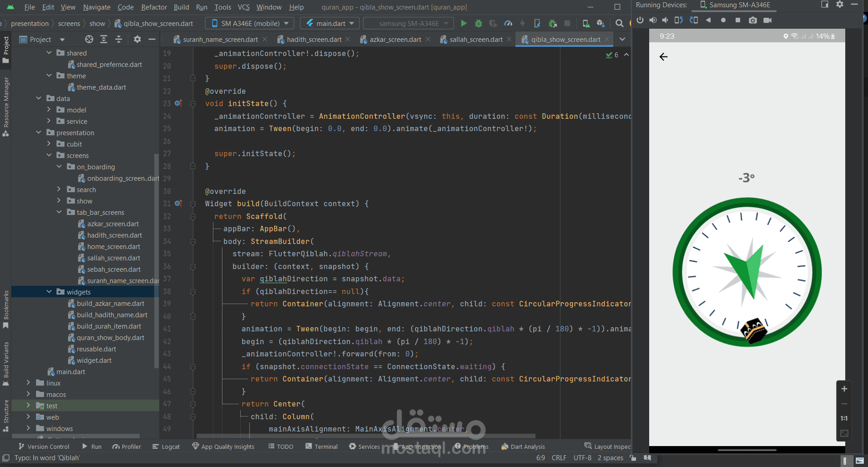This screenshot has width=868, height=467.
Task: Collapse the widgets folder
Action: 49,291
